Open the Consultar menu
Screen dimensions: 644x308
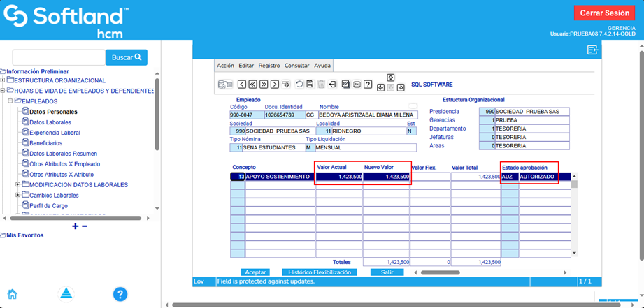[296, 66]
